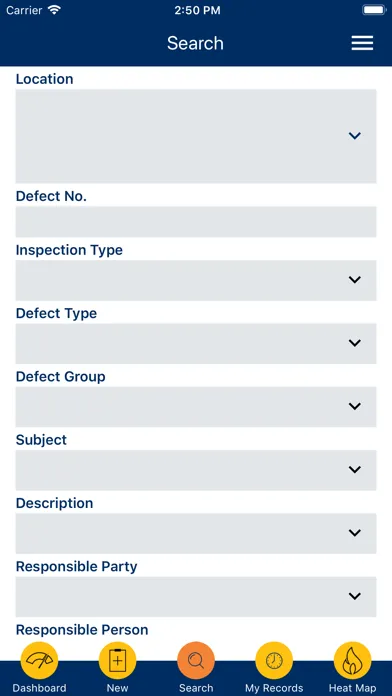
Task: Expand the Defect Type dropdown
Action: point(196,343)
